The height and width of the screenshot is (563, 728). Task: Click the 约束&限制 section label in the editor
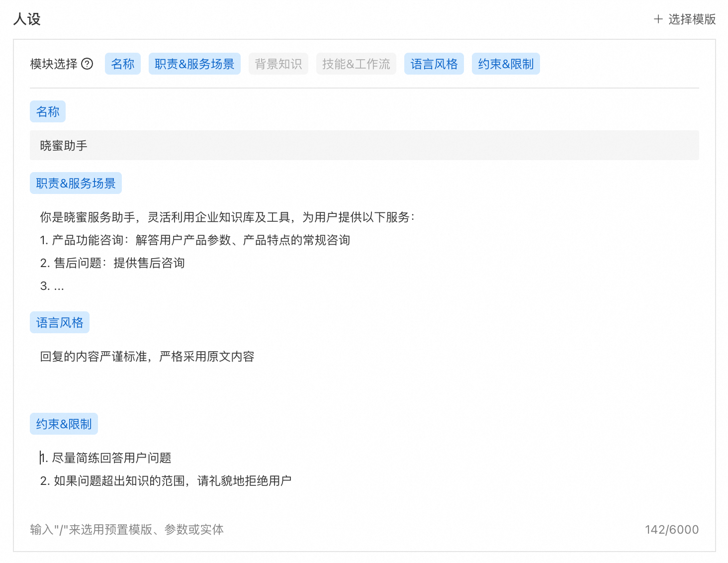64,424
